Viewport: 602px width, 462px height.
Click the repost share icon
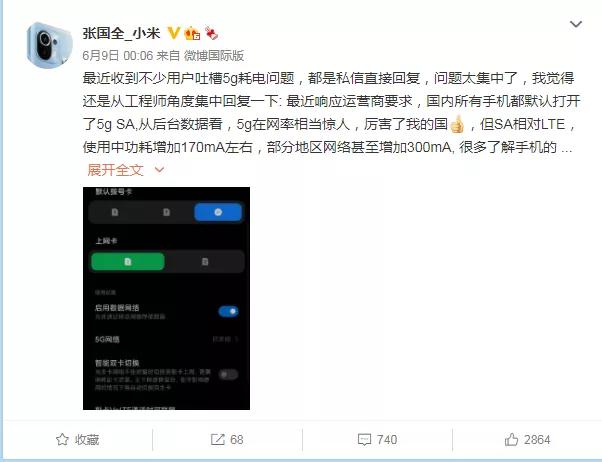(217, 439)
